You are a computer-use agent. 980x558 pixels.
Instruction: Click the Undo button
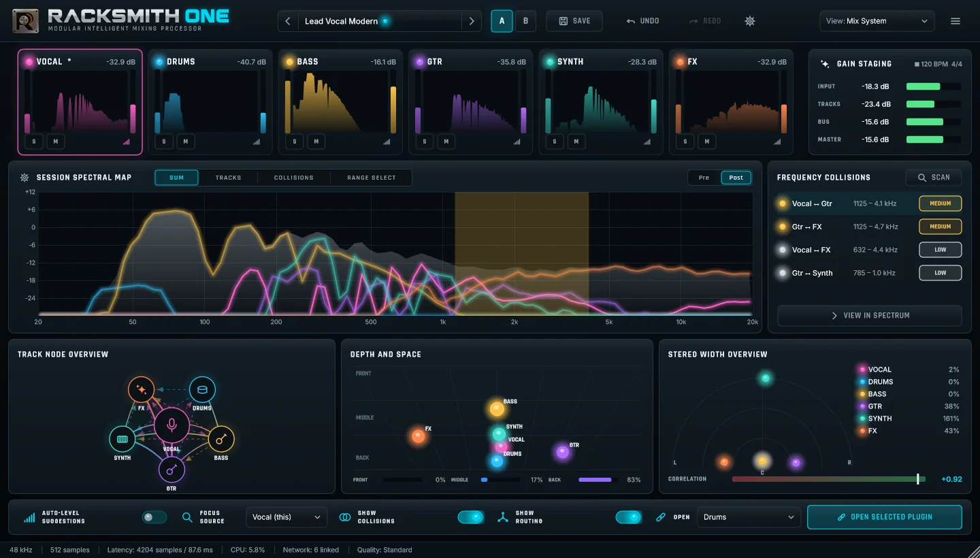642,21
